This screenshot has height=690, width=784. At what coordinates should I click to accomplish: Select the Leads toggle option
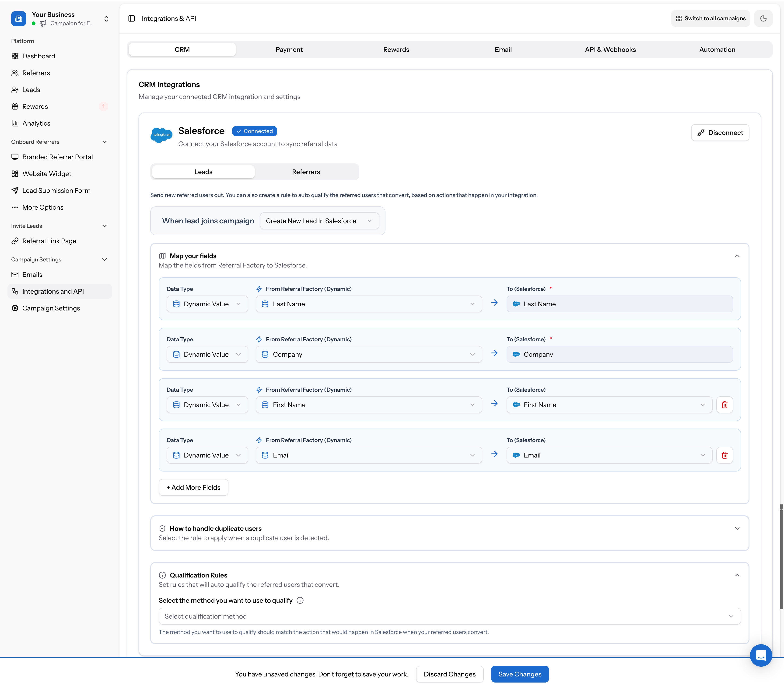point(203,172)
